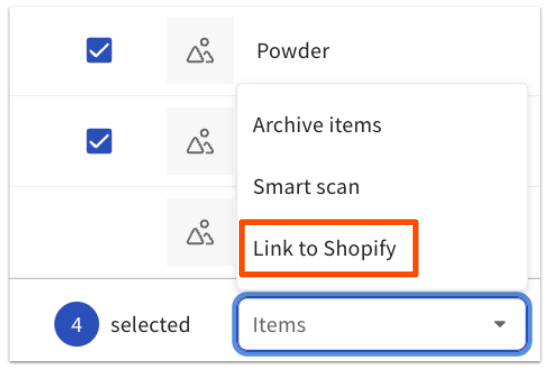Viewport: 548px width, 370px height.
Task: Click blank menu padding above Archive items
Action: (x=382, y=96)
